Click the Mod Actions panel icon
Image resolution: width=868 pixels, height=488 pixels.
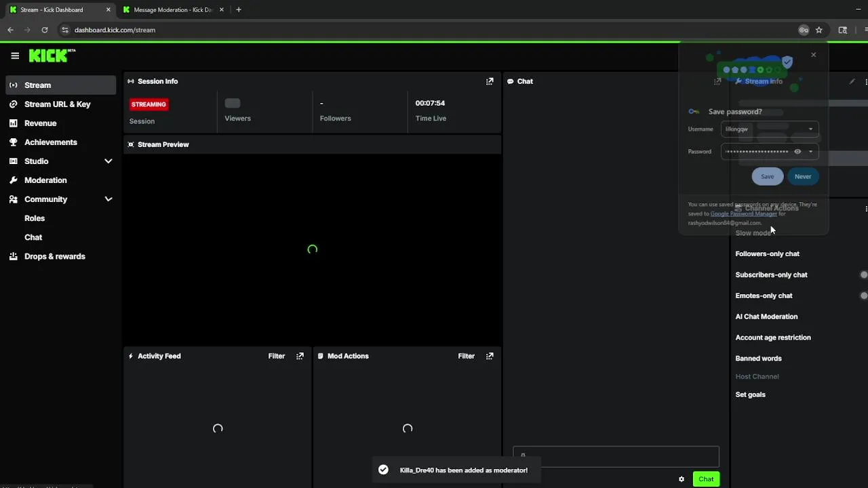[x=321, y=356]
